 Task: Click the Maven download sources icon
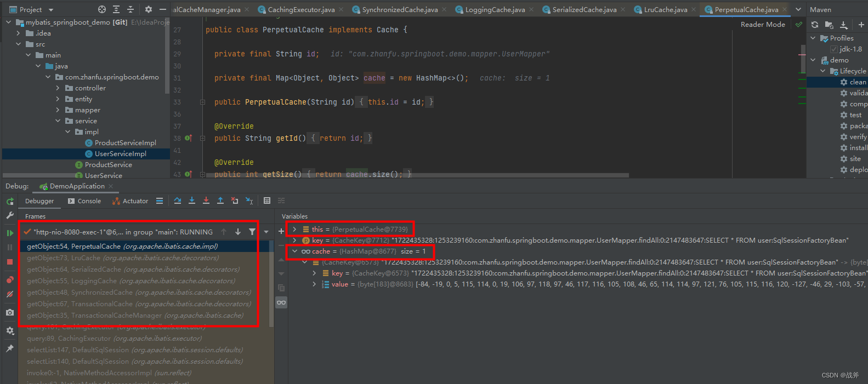pos(844,25)
